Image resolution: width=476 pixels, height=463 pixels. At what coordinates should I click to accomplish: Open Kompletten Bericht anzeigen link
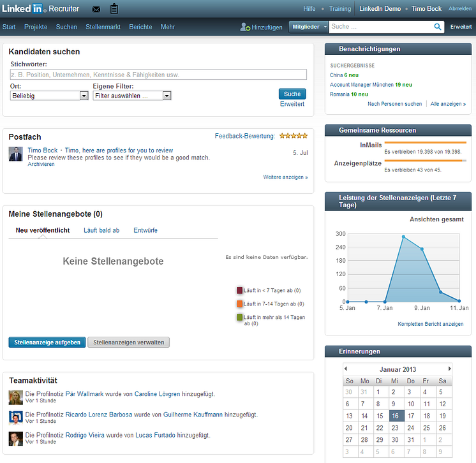point(430,324)
